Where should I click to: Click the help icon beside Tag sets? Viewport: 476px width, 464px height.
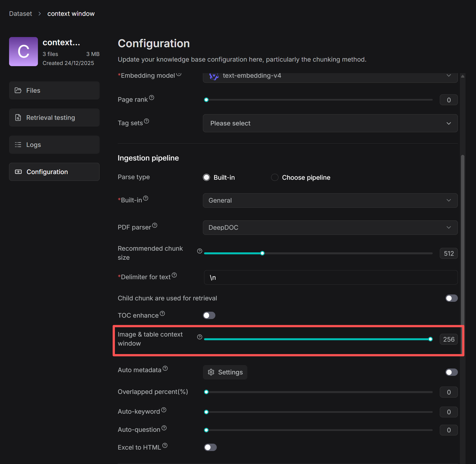(x=147, y=121)
